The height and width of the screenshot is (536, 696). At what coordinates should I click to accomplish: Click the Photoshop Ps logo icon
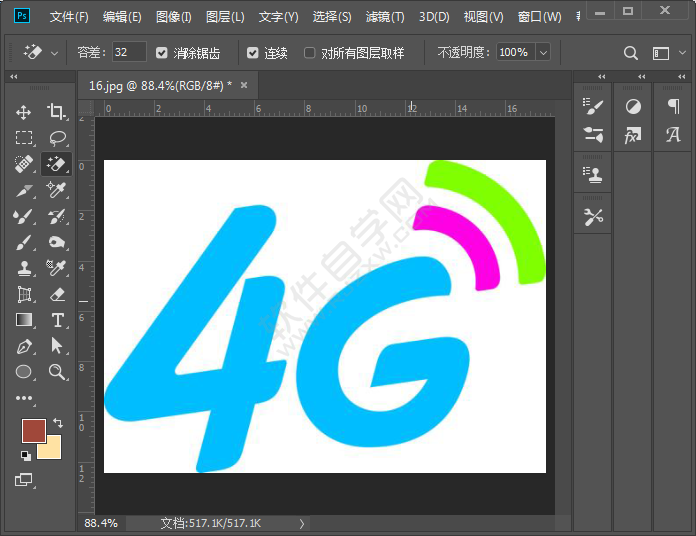pyautogui.click(x=22, y=16)
